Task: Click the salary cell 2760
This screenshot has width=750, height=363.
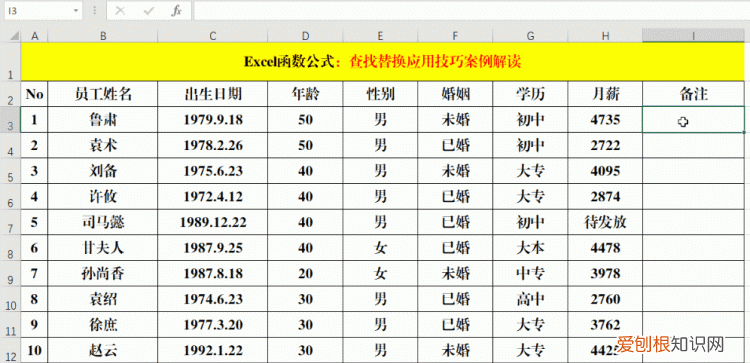Action: [606, 299]
